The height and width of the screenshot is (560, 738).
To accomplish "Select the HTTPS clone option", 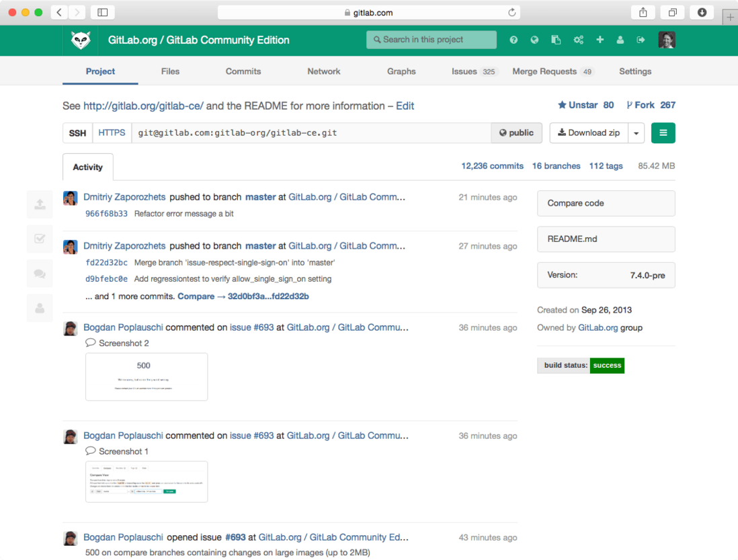I will coord(112,132).
